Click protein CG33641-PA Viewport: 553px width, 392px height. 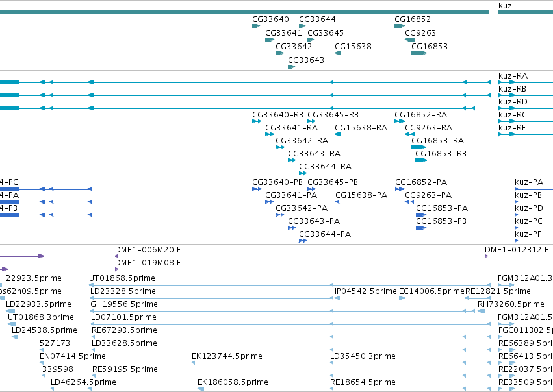click(x=291, y=195)
